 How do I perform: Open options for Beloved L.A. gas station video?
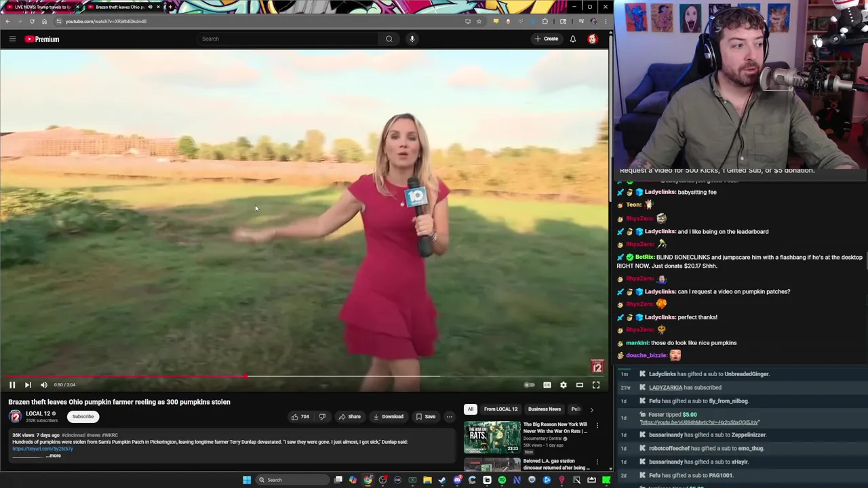pos(597,462)
